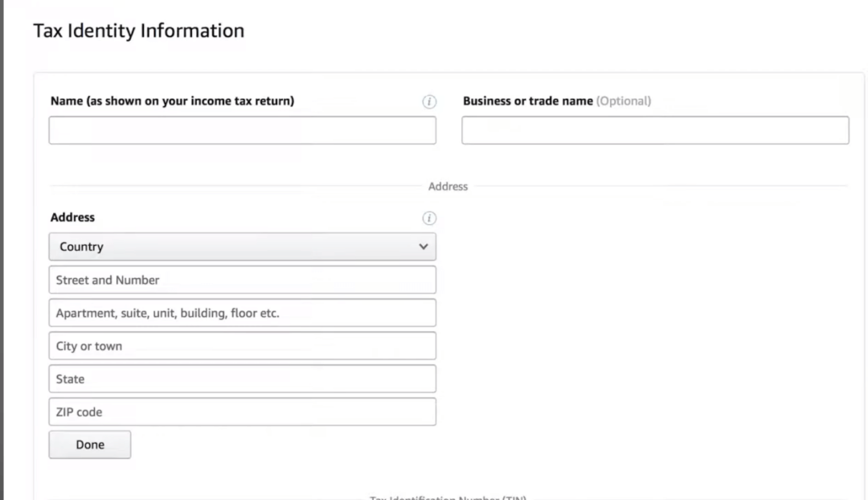
Task: Click the Tax Identity Information heading
Action: tap(137, 31)
